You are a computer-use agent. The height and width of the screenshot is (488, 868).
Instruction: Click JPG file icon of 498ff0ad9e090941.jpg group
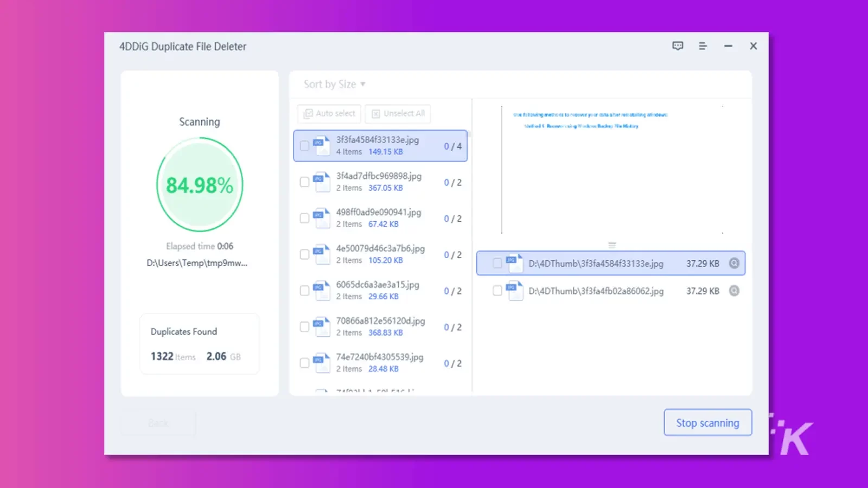(x=322, y=218)
